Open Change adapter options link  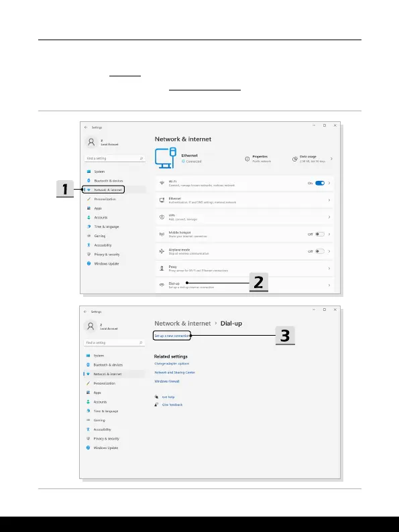tap(172, 363)
